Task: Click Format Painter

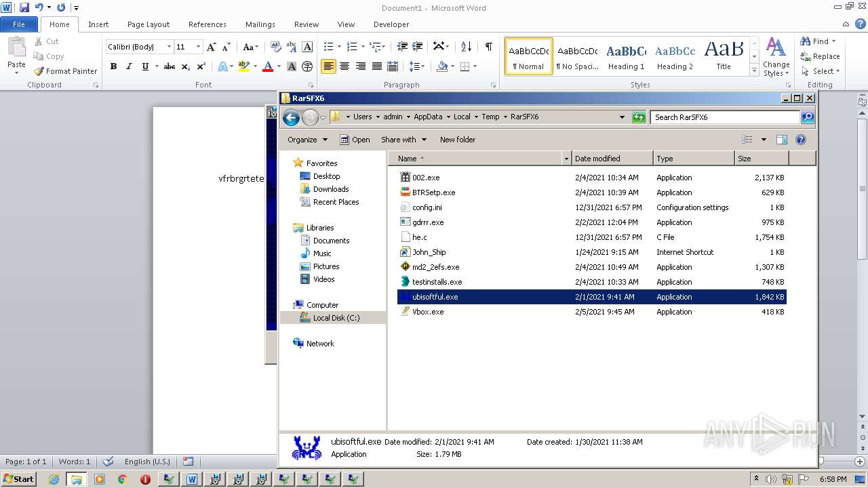Action: coord(65,71)
